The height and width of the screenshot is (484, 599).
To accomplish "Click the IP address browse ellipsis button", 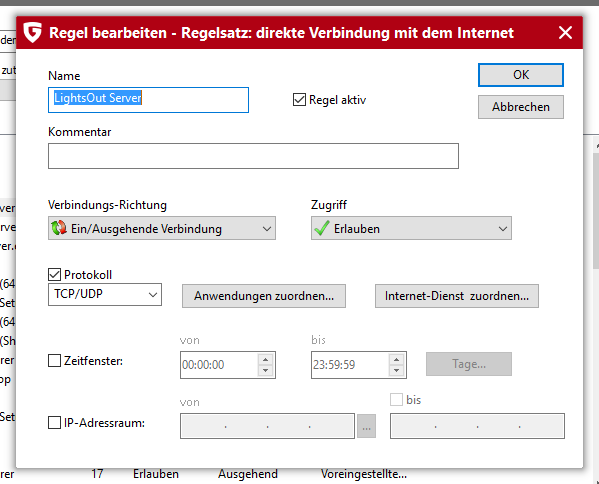I will coord(366,426).
